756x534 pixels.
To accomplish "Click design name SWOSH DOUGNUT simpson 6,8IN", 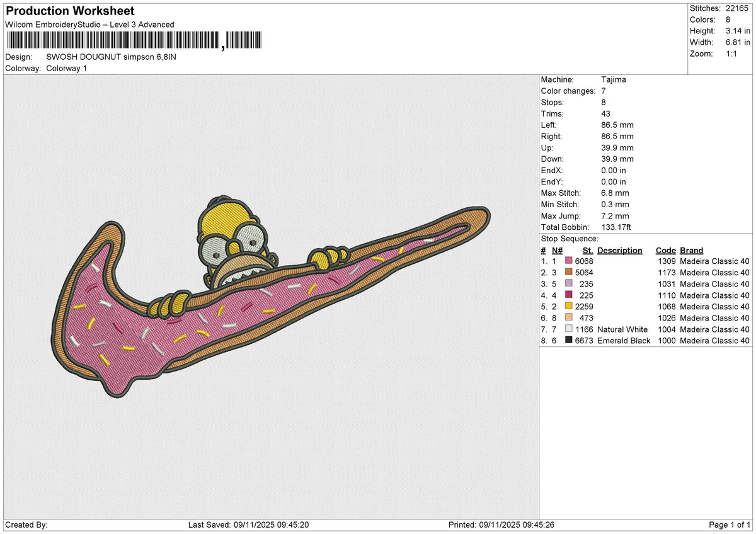I will click(x=111, y=57).
